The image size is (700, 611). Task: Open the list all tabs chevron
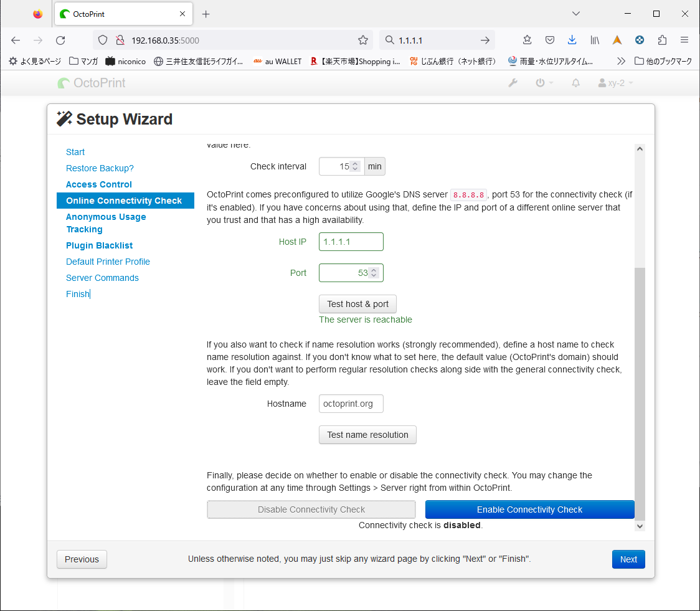(x=576, y=14)
